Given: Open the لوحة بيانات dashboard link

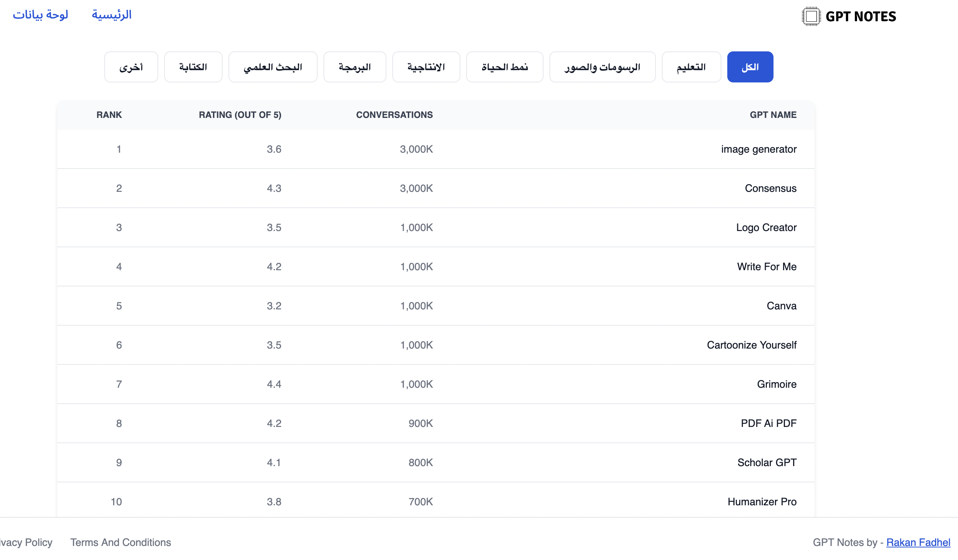Looking at the screenshot, I should pos(40,15).
